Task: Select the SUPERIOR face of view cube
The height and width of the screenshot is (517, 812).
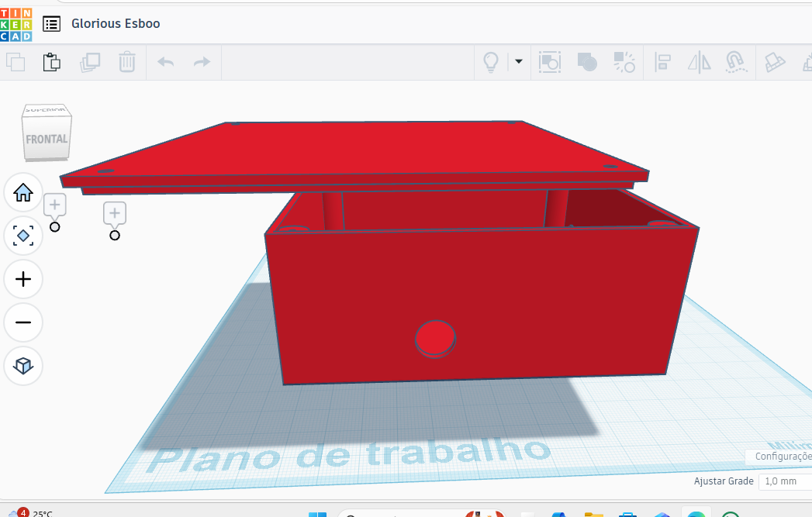Action: pos(46,110)
